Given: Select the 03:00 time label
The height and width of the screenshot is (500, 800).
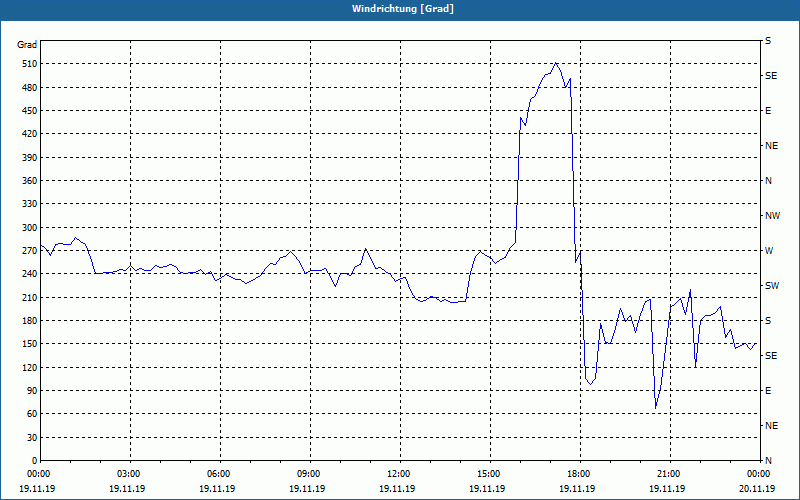Looking at the screenshot, I should click(131, 474).
